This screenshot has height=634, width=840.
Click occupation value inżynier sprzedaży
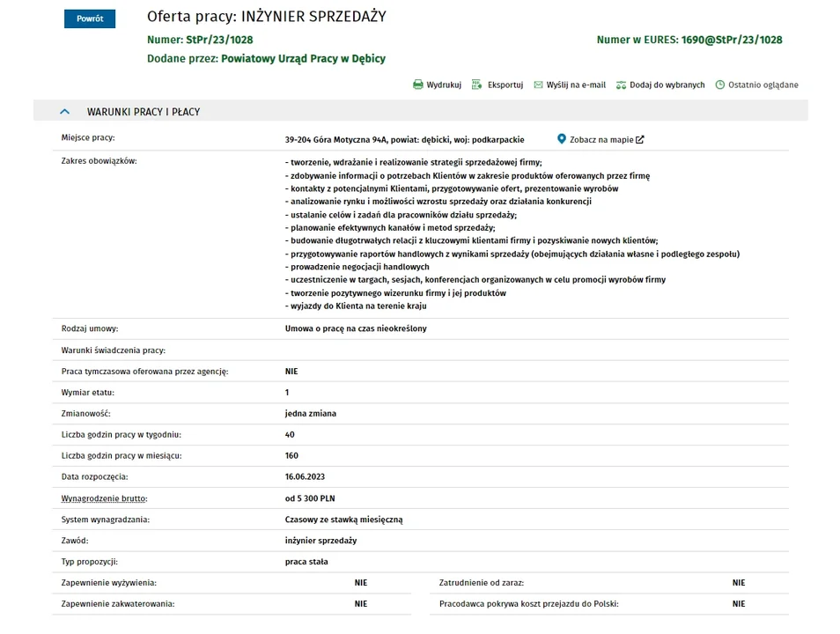pyautogui.click(x=321, y=540)
